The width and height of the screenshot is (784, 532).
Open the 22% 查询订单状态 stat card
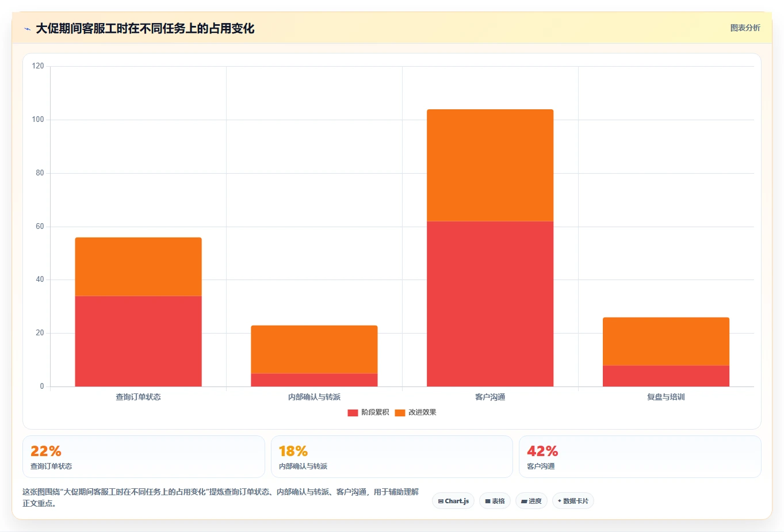[144, 457]
